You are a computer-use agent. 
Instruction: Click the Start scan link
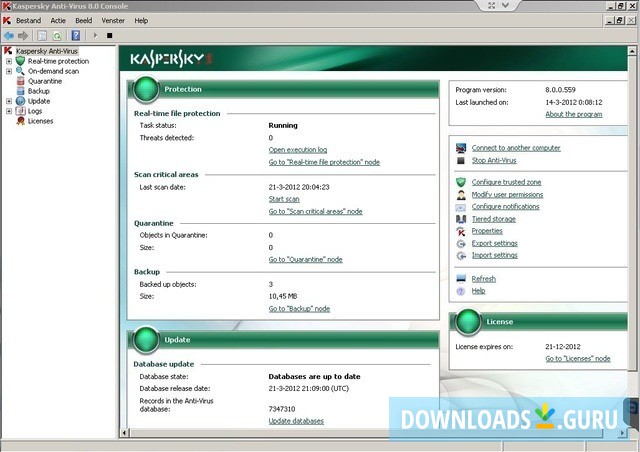coord(284,199)
